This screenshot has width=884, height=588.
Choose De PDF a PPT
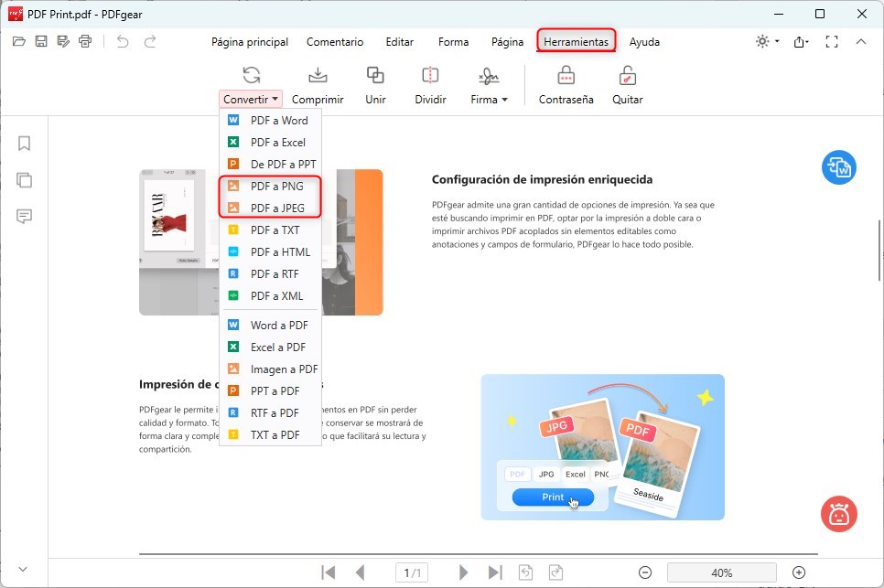(x=270, y=165)
